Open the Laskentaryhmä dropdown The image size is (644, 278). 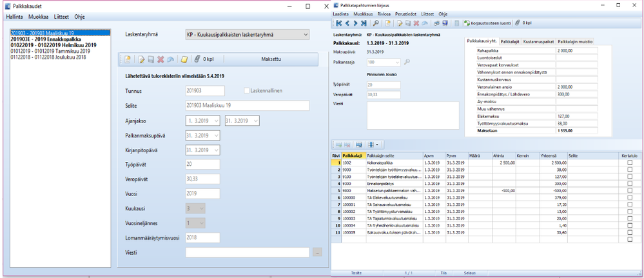coord(305,35)
